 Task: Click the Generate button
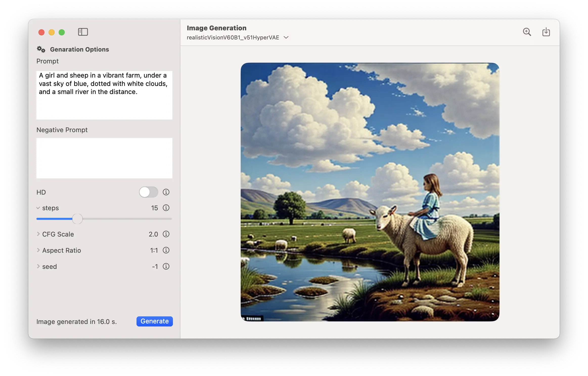coord(154,321)
